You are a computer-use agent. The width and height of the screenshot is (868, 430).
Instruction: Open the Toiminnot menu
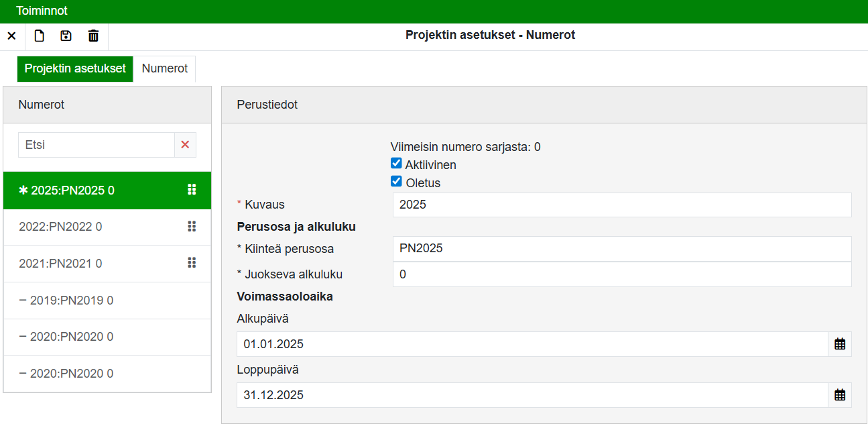click(42, 11)
